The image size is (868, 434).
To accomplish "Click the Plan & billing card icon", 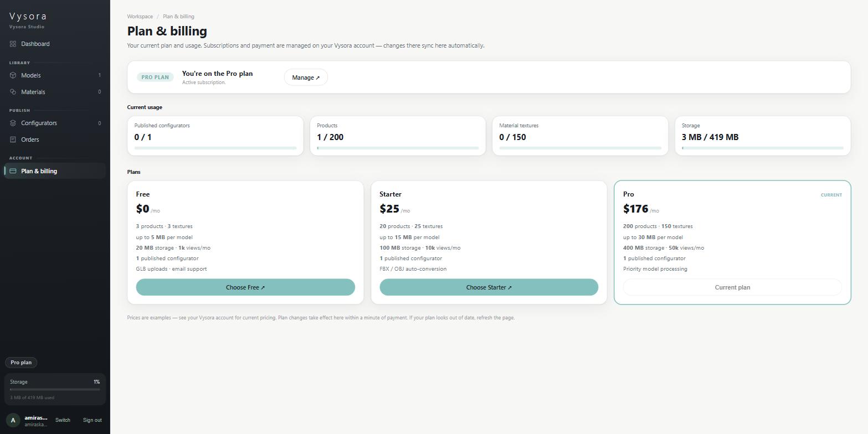I will tap(13, 171).
